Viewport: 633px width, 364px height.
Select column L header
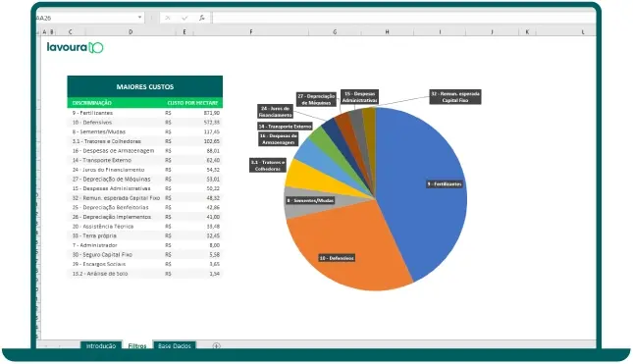click(583, 31)
